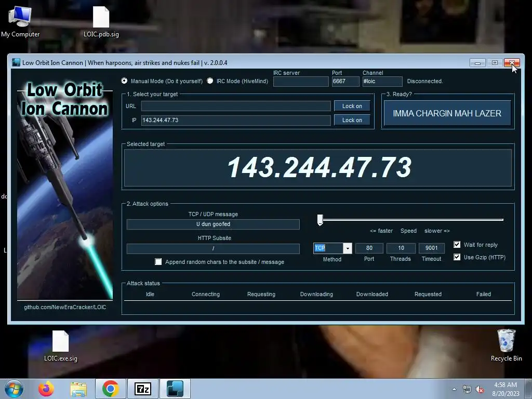Open the Windows Start menu
The height and width of the screenshot is (399, 532).
14,389
